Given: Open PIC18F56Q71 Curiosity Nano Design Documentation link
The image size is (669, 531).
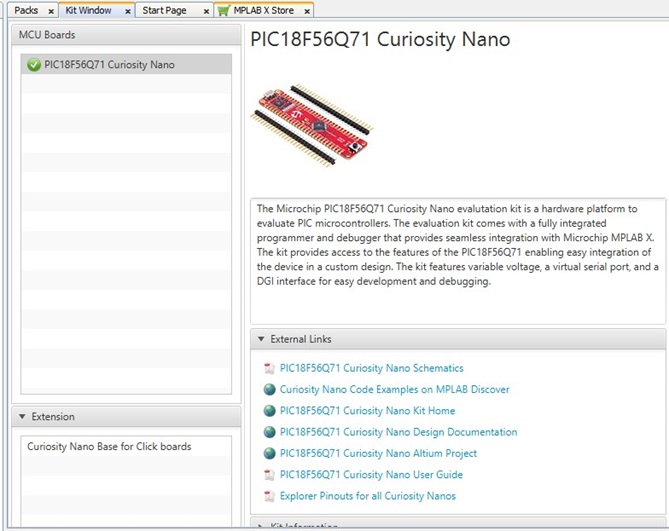Looking at the screenshot, I should 398,432.
